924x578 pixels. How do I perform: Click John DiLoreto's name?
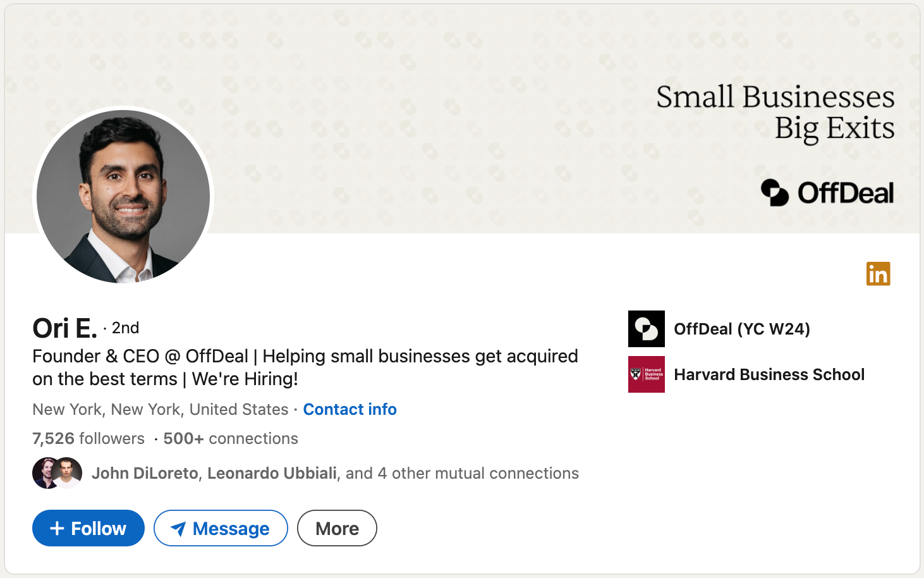(144, 472)
